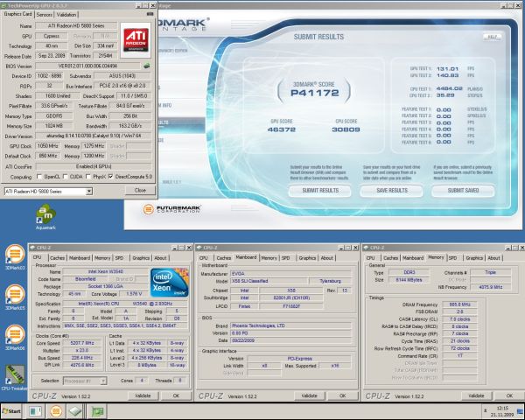The width and height of the screenshot is (525, 420).
Task: Open the Windows Start button
Action: click(x=11, y=411)
